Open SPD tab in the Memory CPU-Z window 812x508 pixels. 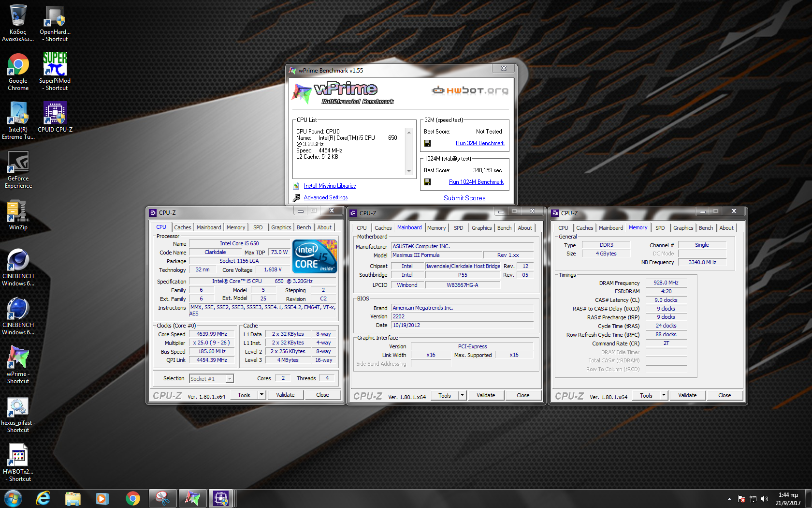(x=660, y=228)
